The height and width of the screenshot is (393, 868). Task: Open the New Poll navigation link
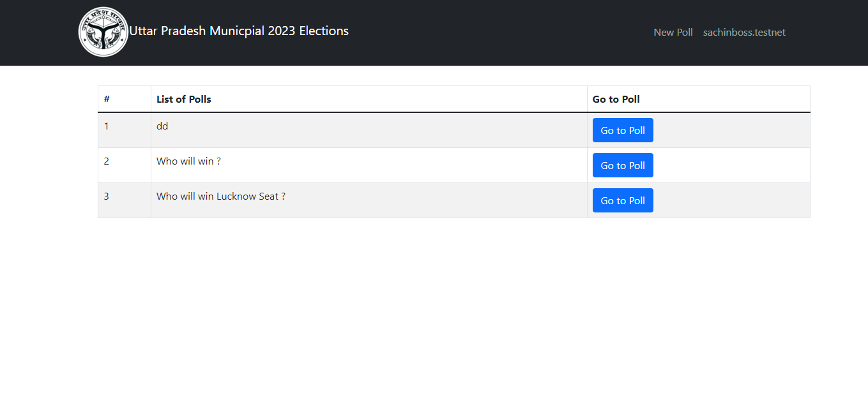(673, 33)
